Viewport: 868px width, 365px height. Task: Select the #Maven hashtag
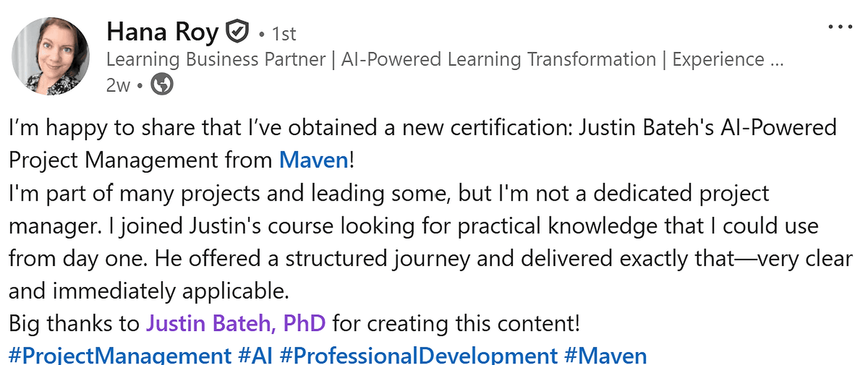[605, 356]
